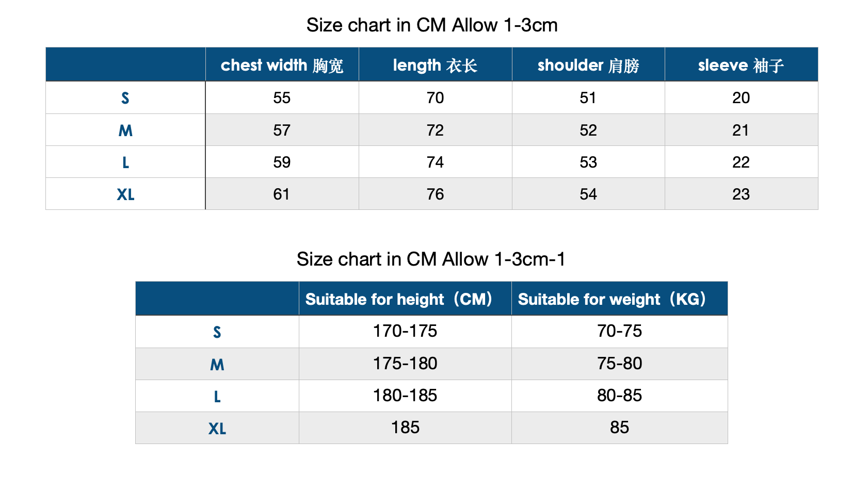
Task: Click height range 180-185 cell
Action: coord(405,396)
